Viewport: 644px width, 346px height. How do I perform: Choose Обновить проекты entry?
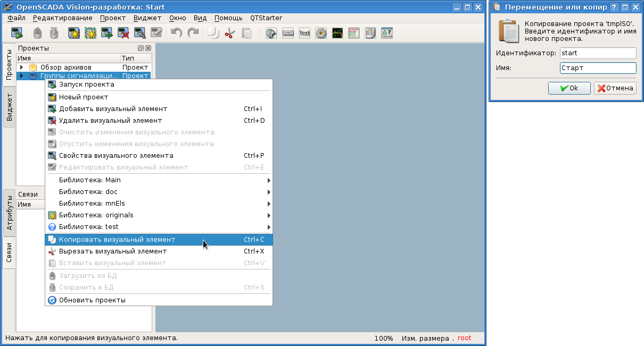pos(159,300)
